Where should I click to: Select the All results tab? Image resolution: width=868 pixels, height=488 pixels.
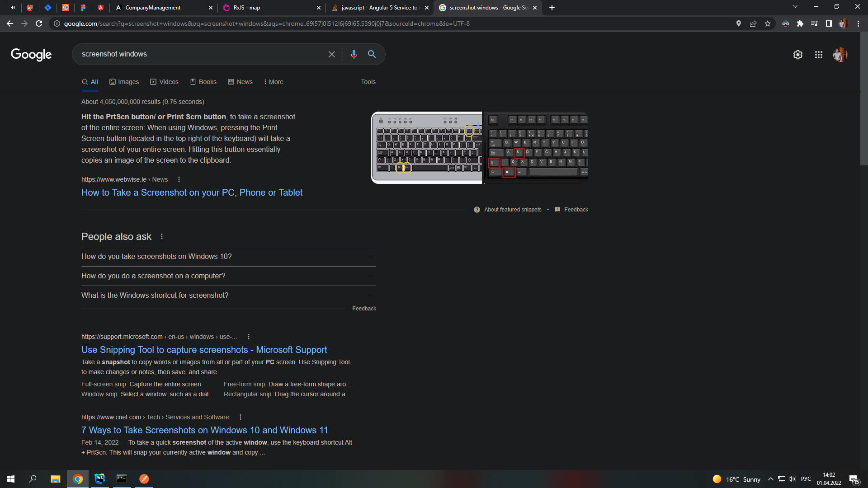pos(90,82)
